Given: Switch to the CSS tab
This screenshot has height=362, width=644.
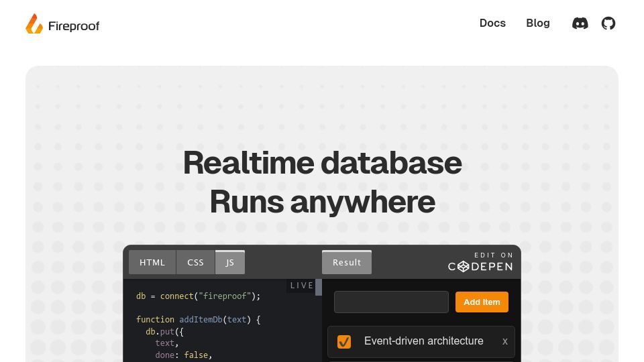Looking at the screenshot, I should (195, 262).
